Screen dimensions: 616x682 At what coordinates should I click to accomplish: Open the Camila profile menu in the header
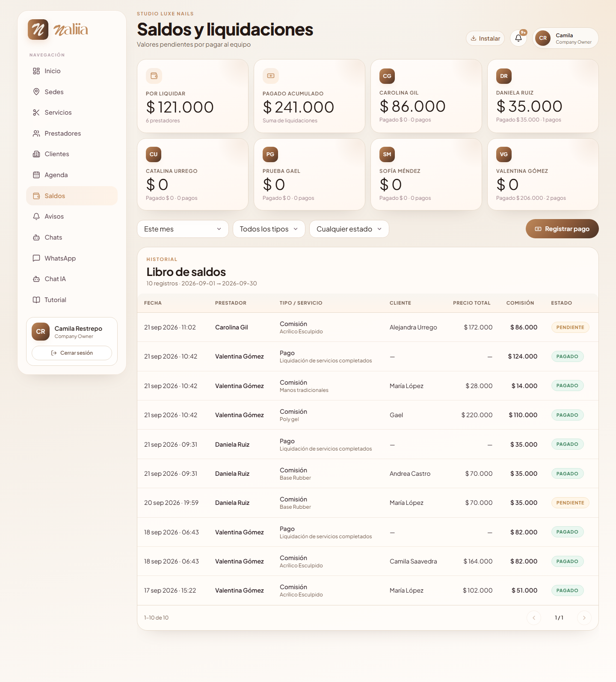[565, 38]
